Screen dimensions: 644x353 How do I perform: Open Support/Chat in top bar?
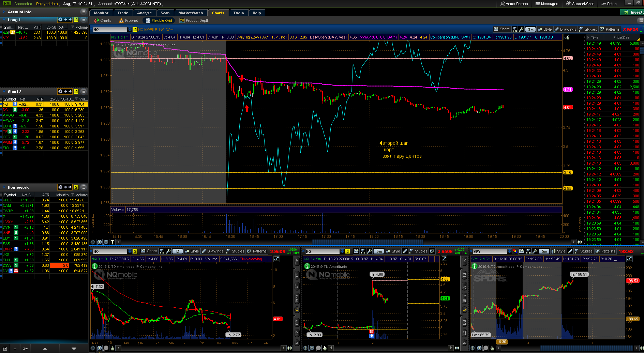coord(580,4)
